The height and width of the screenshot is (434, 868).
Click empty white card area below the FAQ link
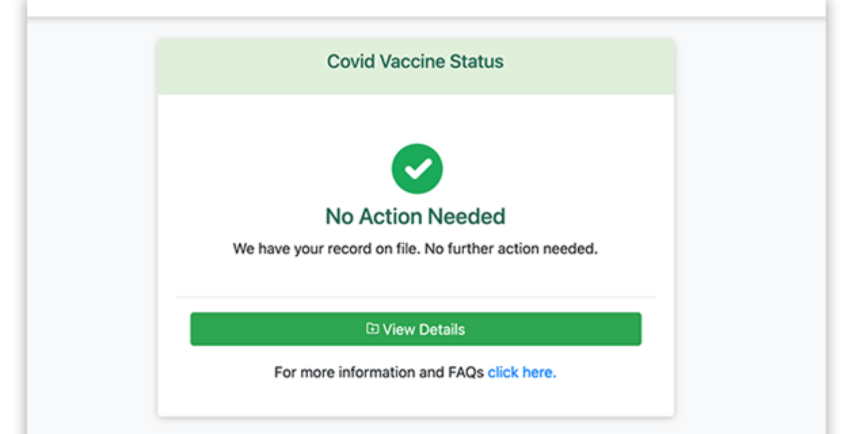click(415, 400)
